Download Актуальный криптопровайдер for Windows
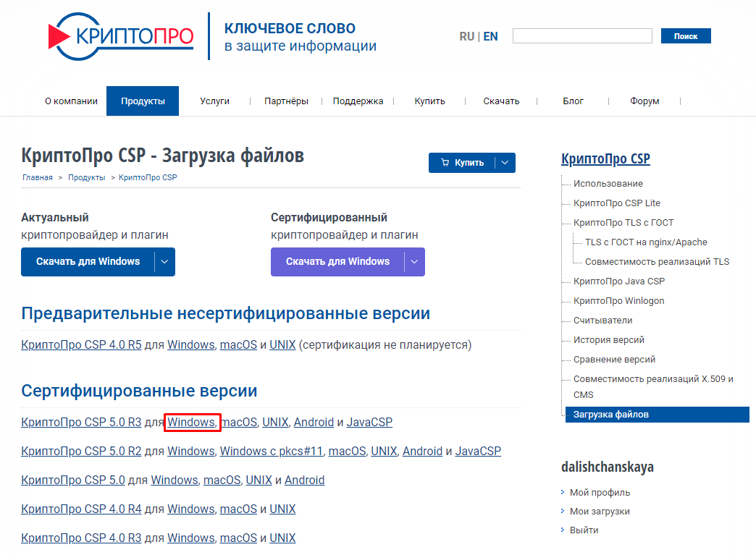 tap(88, 262)
